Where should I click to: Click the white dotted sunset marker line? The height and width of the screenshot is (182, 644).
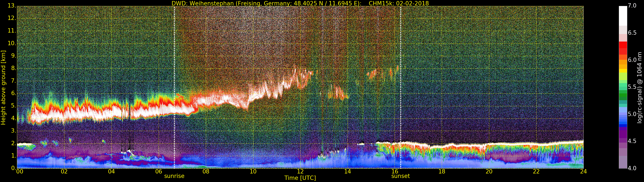[x=401, y=87]
